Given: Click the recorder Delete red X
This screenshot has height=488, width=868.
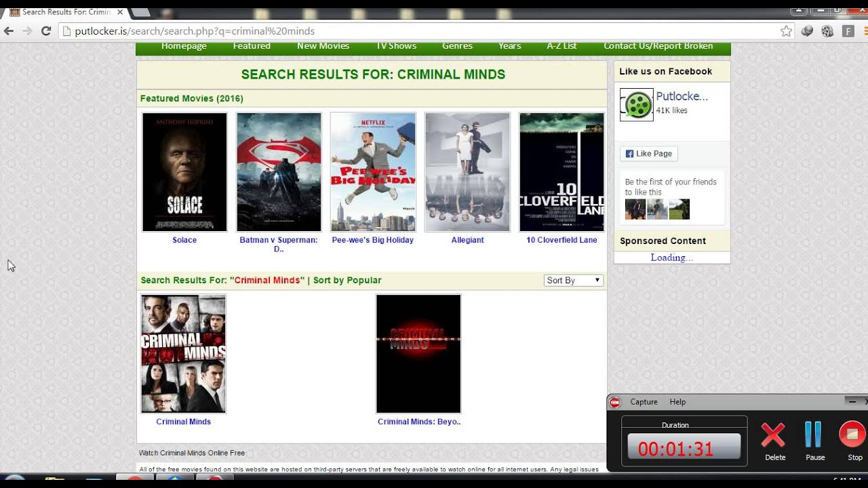Looking at the screenshot, I should point(774,435).
